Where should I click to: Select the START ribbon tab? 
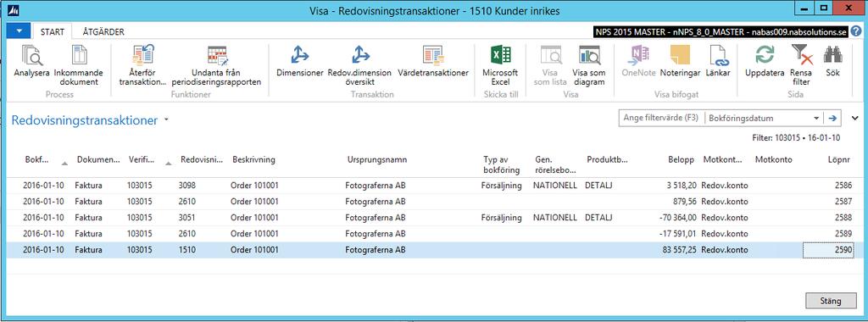[x=52, y=32]
